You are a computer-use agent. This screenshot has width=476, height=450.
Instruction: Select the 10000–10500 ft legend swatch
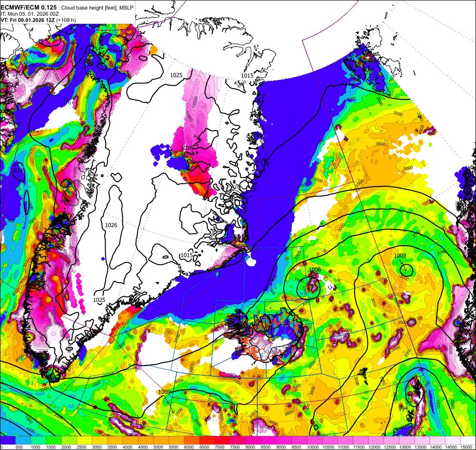(315, 440)
